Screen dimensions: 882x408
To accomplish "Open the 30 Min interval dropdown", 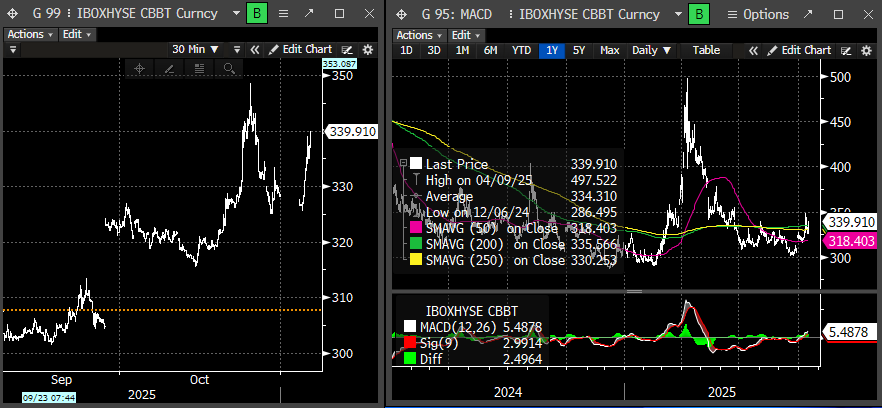I will pos(195,50).
